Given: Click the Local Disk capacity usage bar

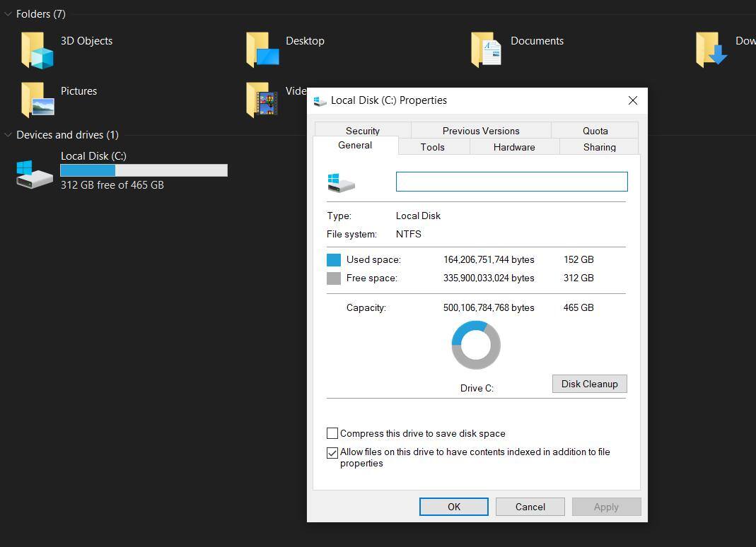Looking at the screenshot, I should coord(144,170).
